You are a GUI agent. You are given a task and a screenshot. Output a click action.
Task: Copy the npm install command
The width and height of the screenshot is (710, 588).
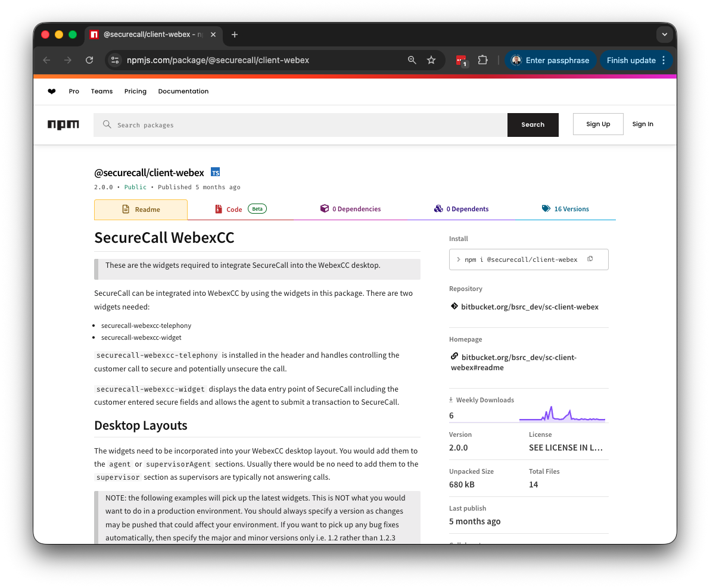tap(590, 259)
